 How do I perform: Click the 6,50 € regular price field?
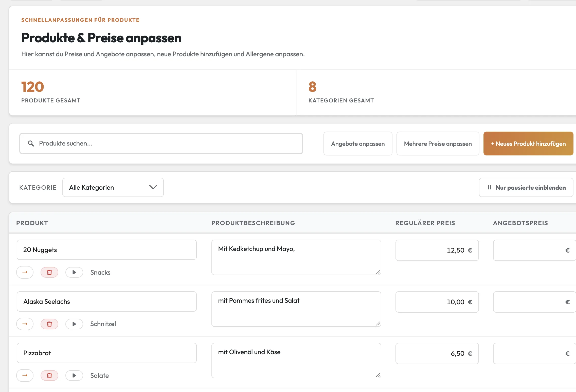(x=437, y=353)
